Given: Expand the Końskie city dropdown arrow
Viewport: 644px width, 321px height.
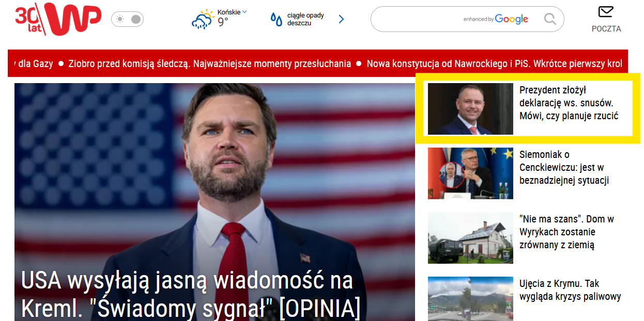Looking at the screenshot, I should pyautogui.click(x=244, y=11).
